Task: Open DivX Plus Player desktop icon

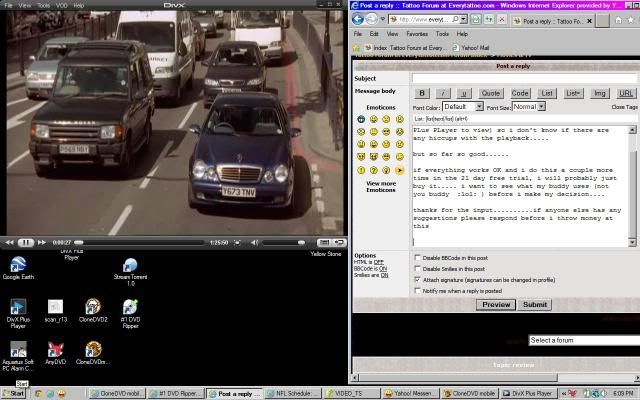Action: (18, 313)
